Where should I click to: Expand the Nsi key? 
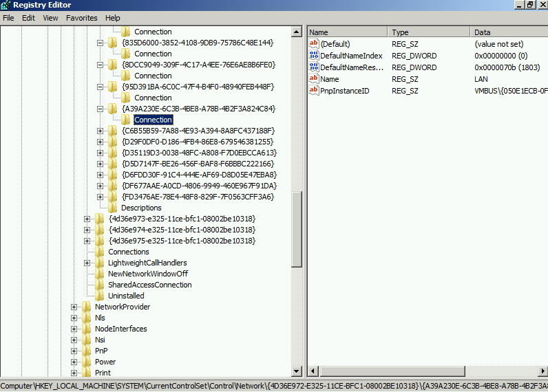click(74, 340)
